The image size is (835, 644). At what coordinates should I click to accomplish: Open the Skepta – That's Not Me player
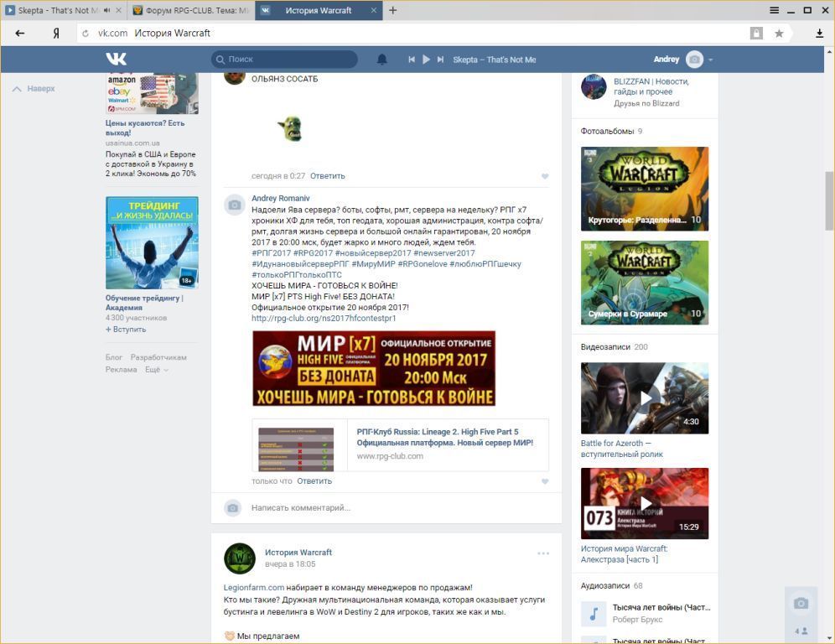tap(494, 60)
